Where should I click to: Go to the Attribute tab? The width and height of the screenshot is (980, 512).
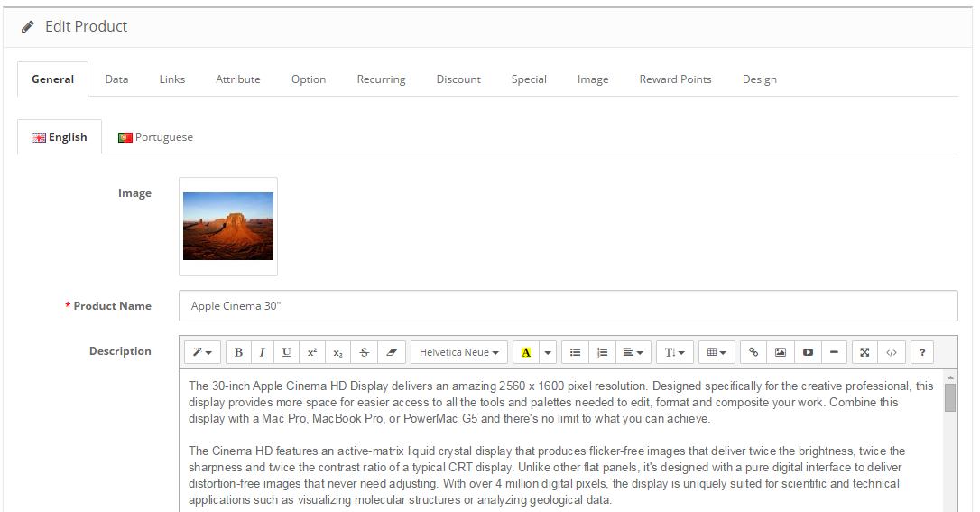[x=238, y=79]
